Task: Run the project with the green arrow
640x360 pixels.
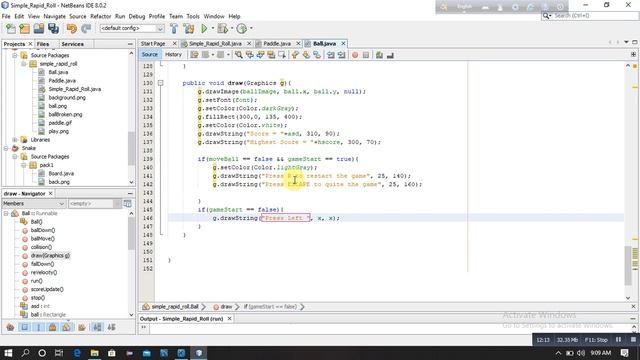Action: [204, 29]
